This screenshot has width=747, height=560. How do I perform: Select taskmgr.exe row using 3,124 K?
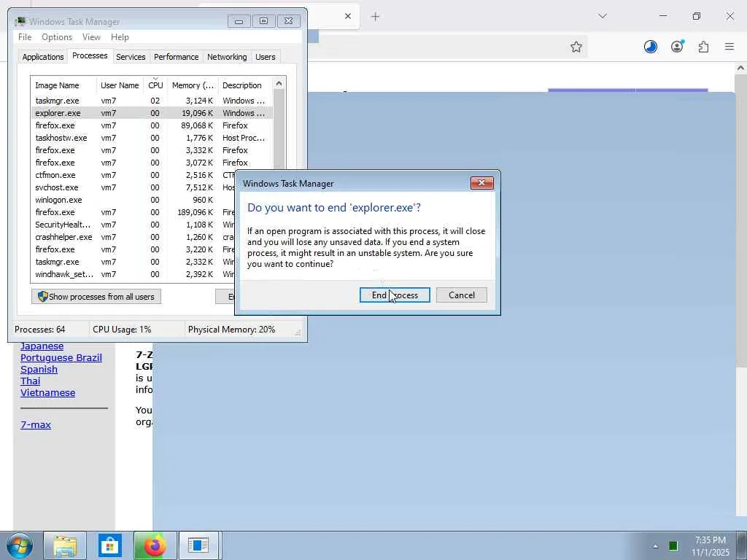(152, 101)
